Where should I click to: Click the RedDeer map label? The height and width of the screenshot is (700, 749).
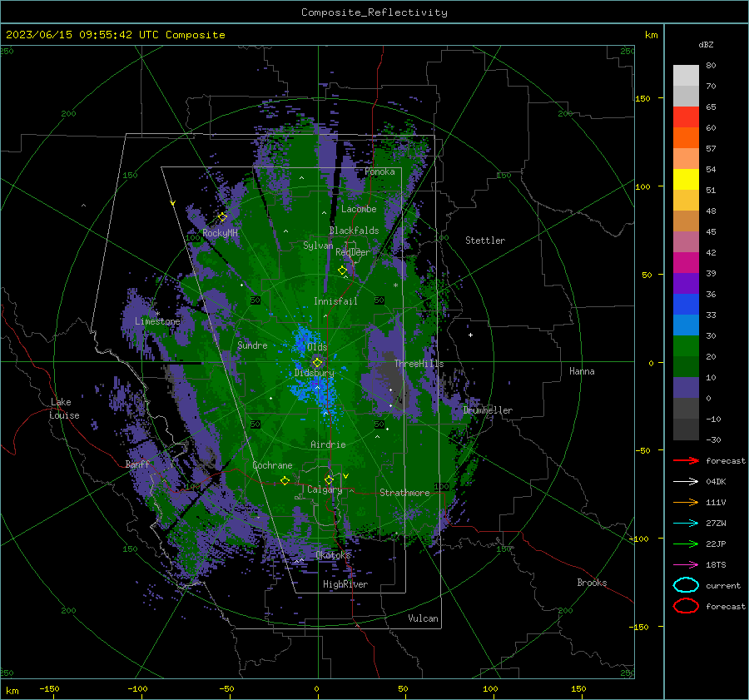(x=353, y=252)
